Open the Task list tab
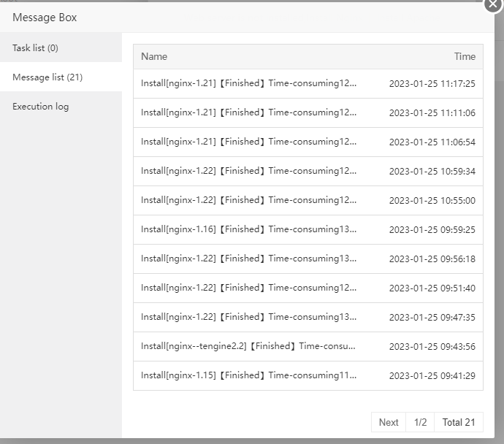Screen dimensions: 504x444 (x=35, y=48)
